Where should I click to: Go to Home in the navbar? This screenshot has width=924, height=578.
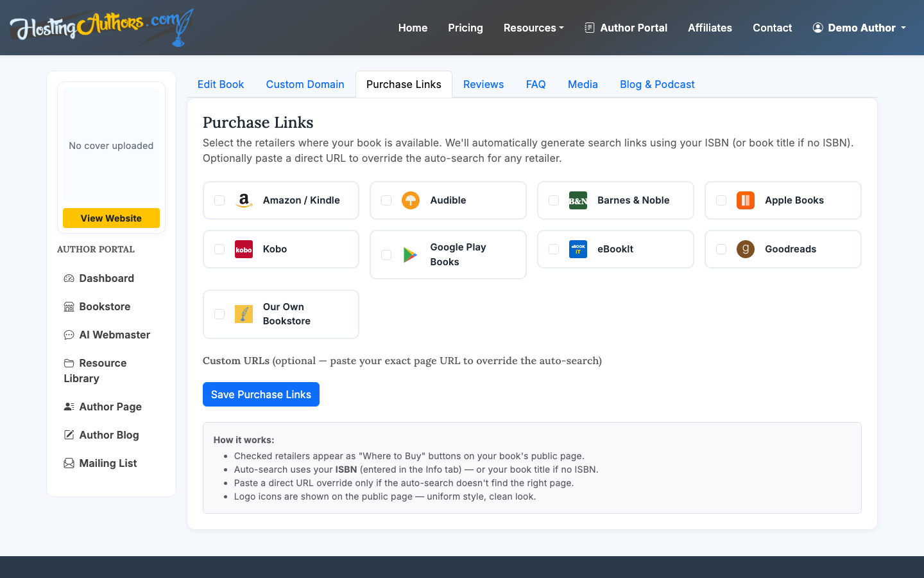(x=413, y=28)
